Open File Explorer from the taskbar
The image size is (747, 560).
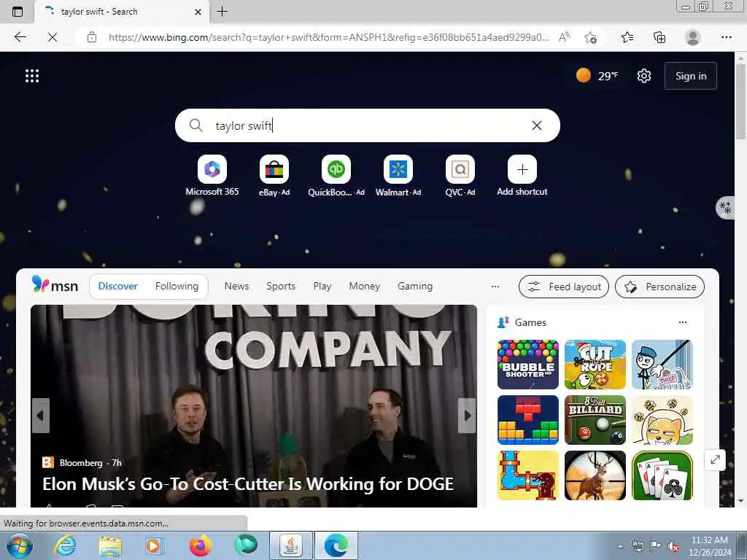110,545
